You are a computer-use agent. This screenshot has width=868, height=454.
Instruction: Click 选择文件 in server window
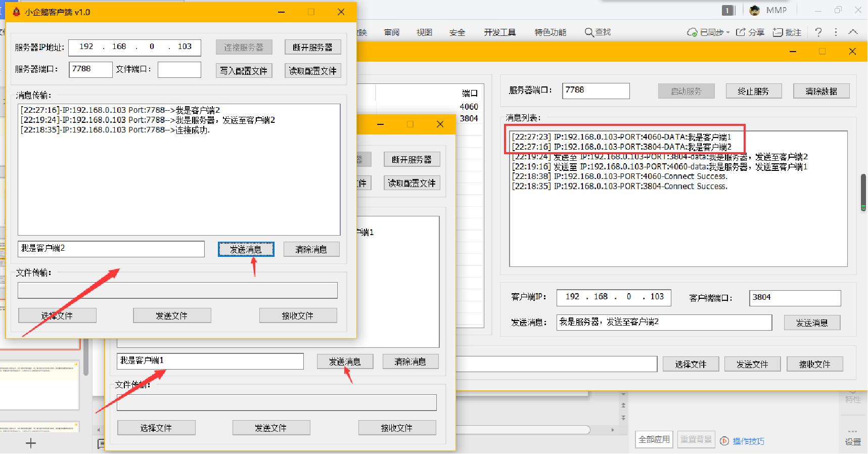pyautogui.click(x=691, y=364)
